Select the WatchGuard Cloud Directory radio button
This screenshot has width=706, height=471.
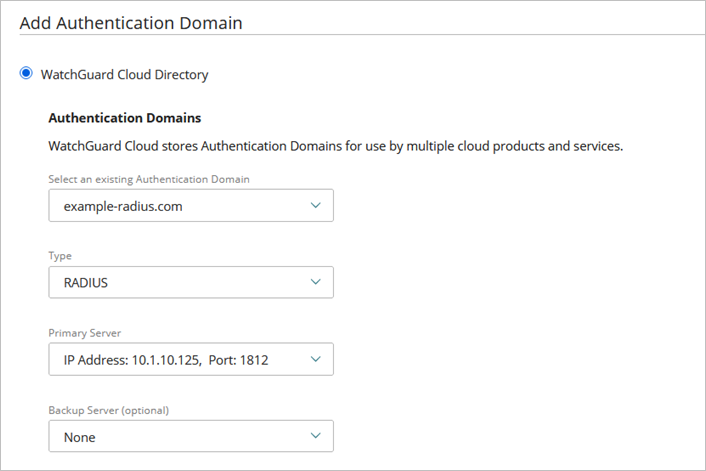[x=26, y=73]
